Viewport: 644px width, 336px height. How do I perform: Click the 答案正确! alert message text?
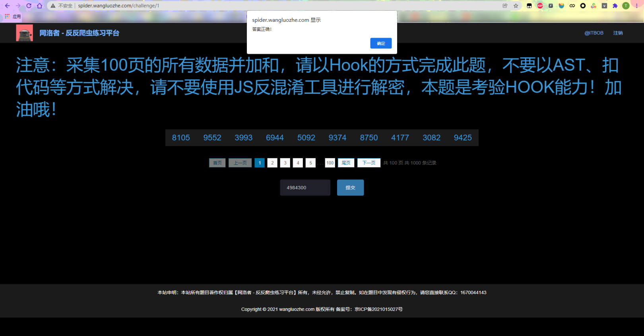tap(262, 29)
